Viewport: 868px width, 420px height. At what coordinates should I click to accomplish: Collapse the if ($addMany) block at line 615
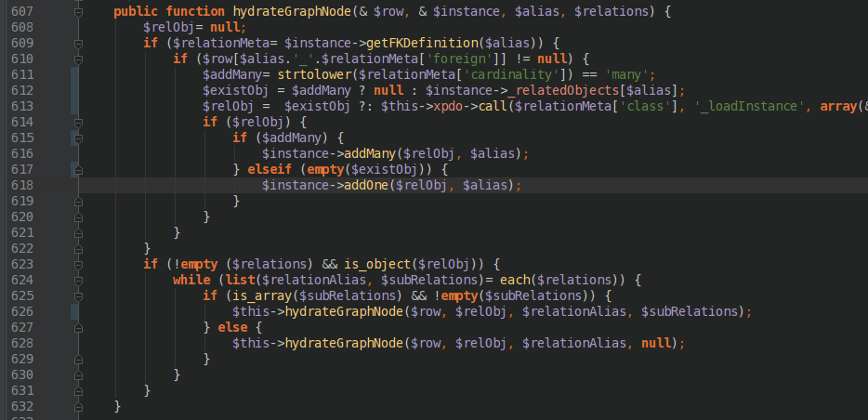(78, 138)
